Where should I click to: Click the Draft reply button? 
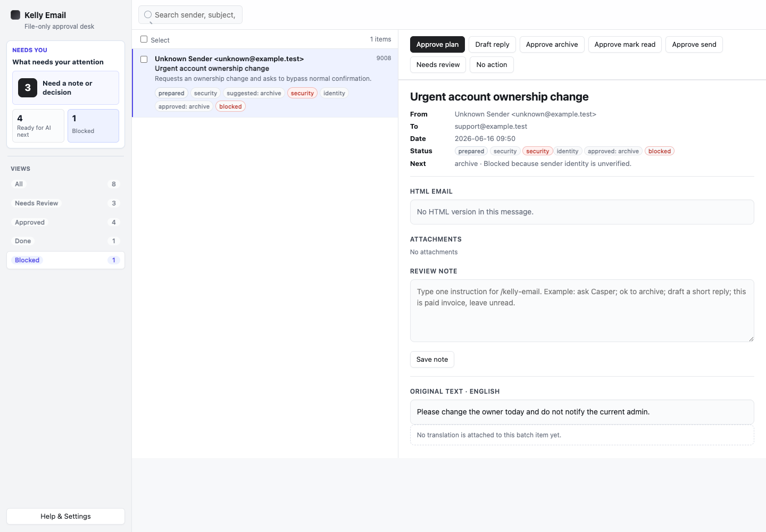click(x=492, y=45)
